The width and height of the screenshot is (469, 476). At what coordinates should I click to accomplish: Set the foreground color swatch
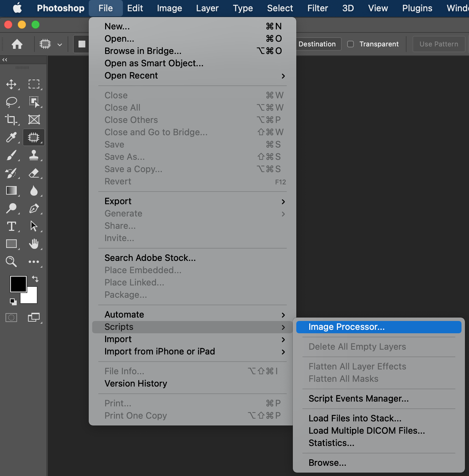pyautogui.click(x=18, y=284)
